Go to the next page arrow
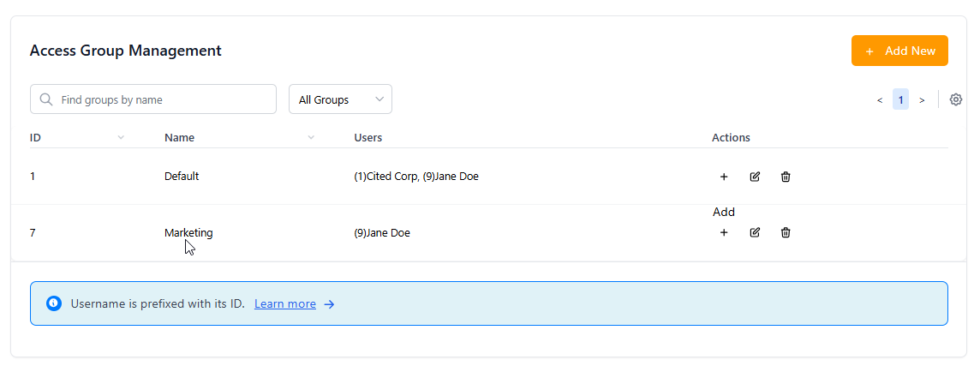Screen dimensions: 980x384 click(922, 100)
